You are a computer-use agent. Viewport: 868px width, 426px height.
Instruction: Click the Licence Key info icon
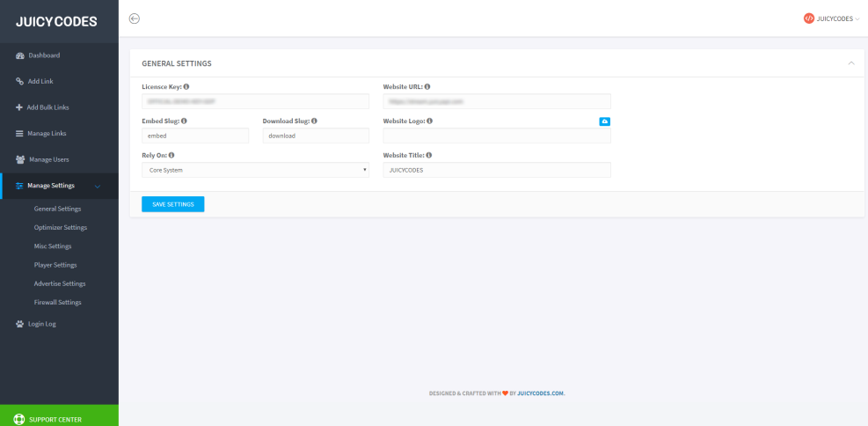point(186,87)
